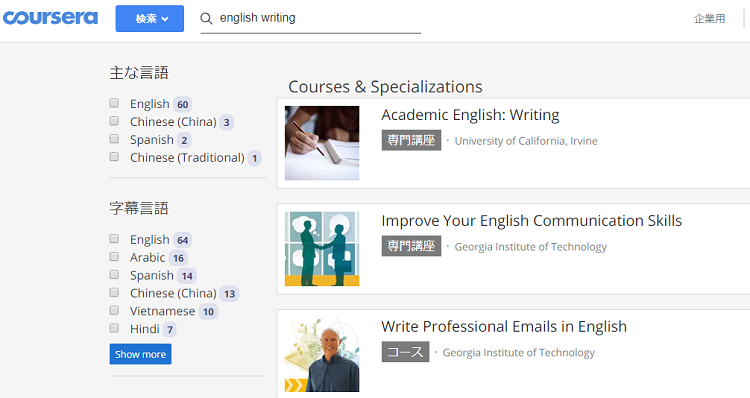Viewport: 750px width, 398px height.
Task: Open Write Professional Emails in English
Action: tap(504, 326)
